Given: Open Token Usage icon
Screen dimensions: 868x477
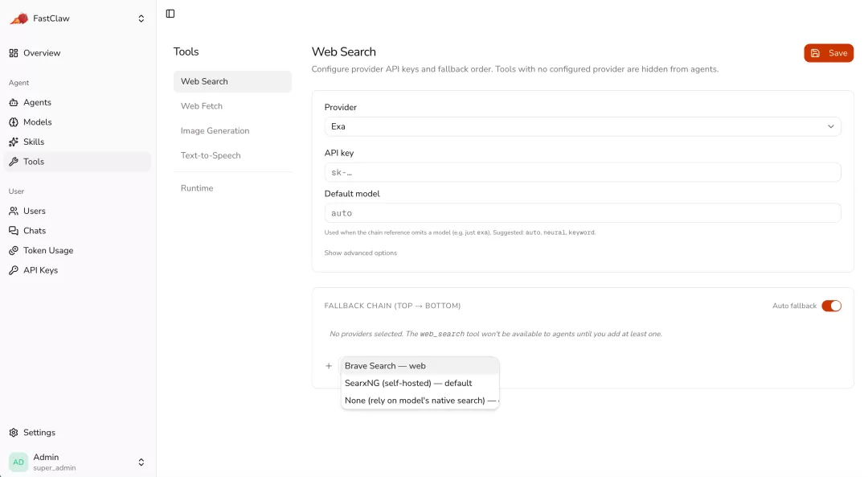Looking at the screenshot, I should point(14,250).
